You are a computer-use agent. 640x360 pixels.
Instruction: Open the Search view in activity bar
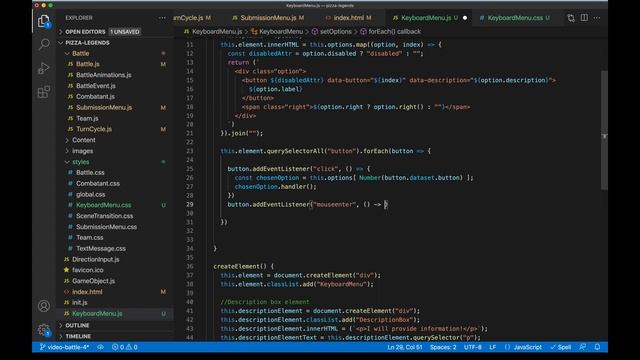click(44, 44)
